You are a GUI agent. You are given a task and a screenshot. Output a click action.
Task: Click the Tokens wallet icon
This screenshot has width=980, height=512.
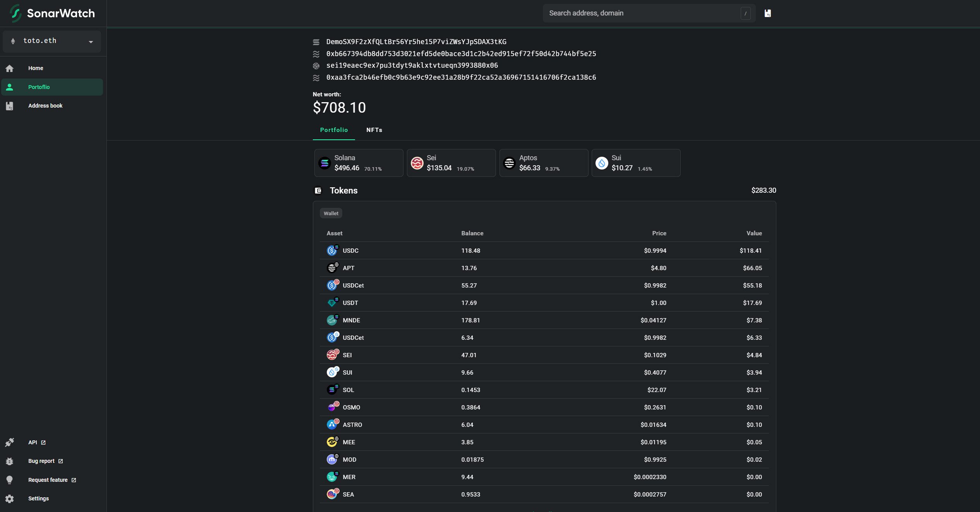[x=318, y=190]
